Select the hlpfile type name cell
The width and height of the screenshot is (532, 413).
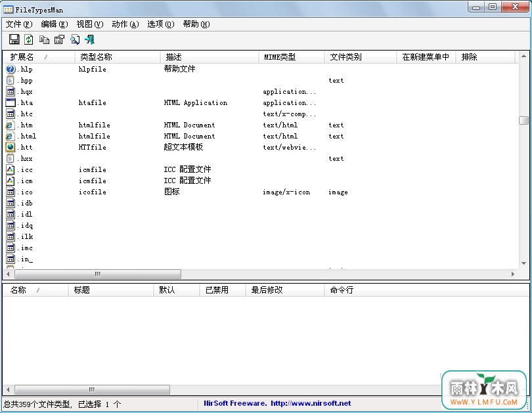click(93, 69)
